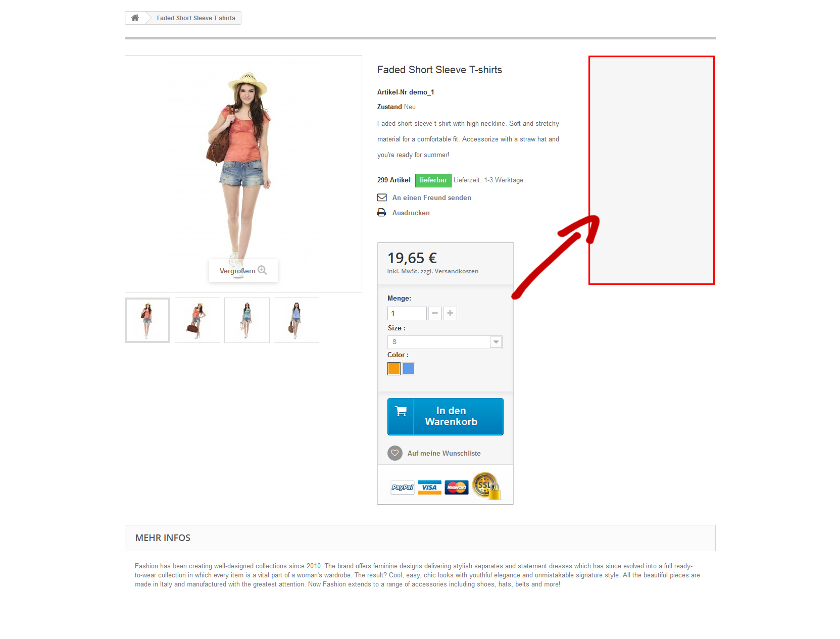840x639 pixels.
Task: Go to home via breadcrumb house icon
Action: 135,18
